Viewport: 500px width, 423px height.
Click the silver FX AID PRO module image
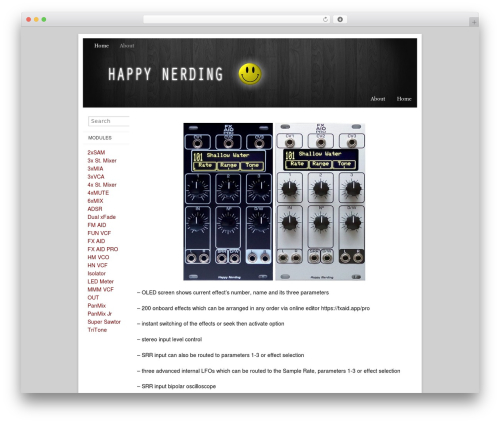click(320, 202)
